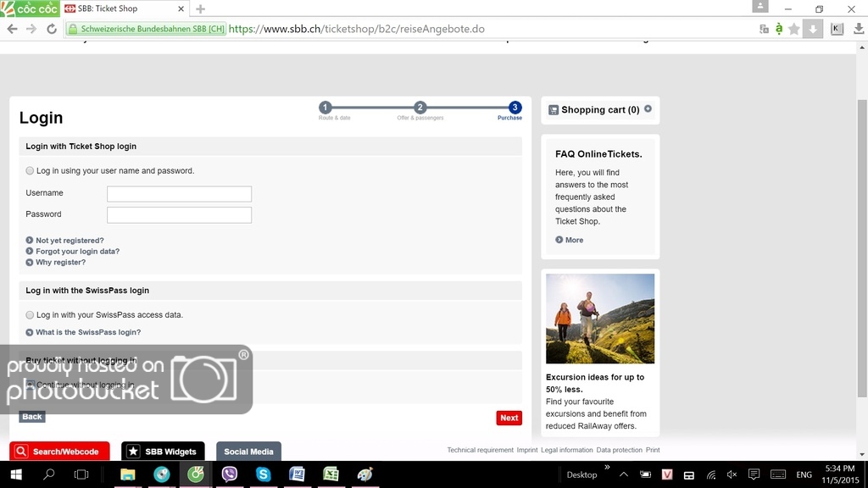Open the browser downloads arrow icon
Image resolution: width=868 pixels, height=488 pixels.
coord(859,29)
